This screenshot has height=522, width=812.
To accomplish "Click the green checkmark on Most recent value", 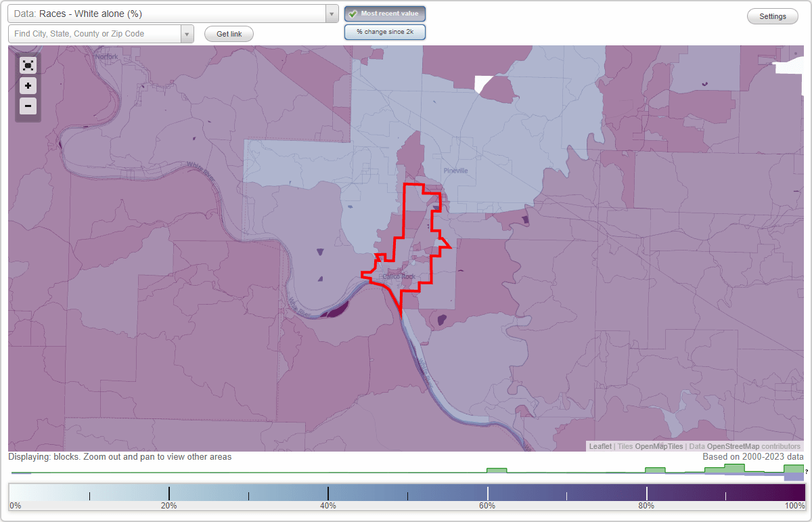I will coord(353,13).
